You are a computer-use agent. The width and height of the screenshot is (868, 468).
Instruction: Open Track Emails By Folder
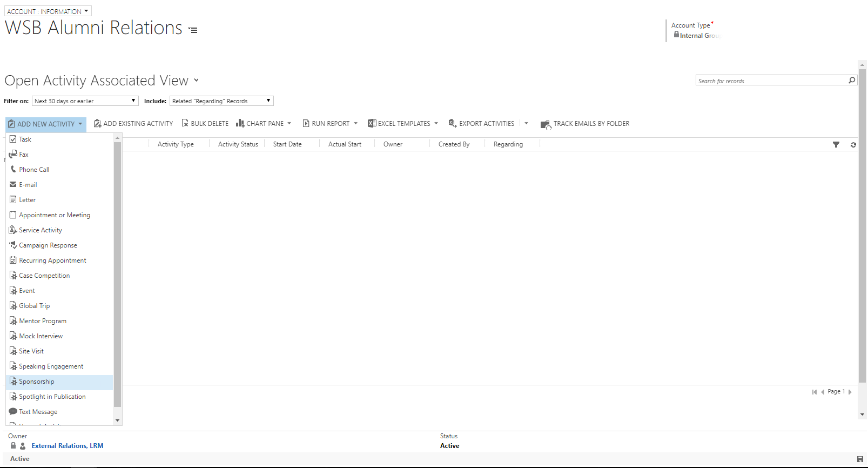tap(585, 124)
